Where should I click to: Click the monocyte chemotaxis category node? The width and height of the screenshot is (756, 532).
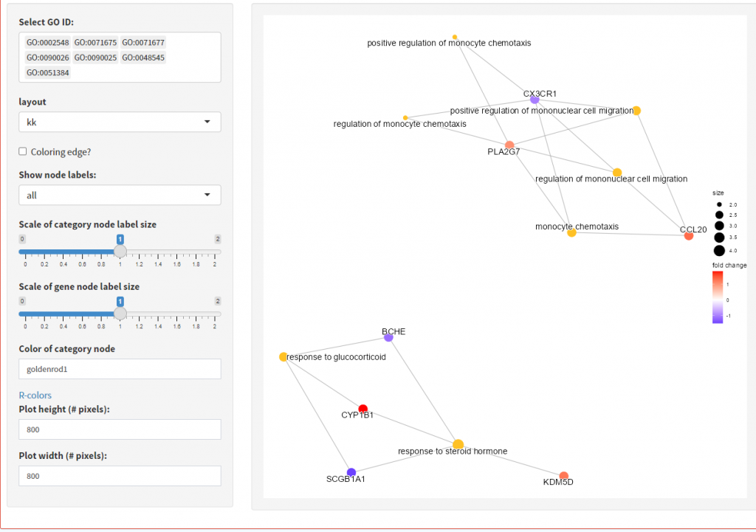pos(571,232)
